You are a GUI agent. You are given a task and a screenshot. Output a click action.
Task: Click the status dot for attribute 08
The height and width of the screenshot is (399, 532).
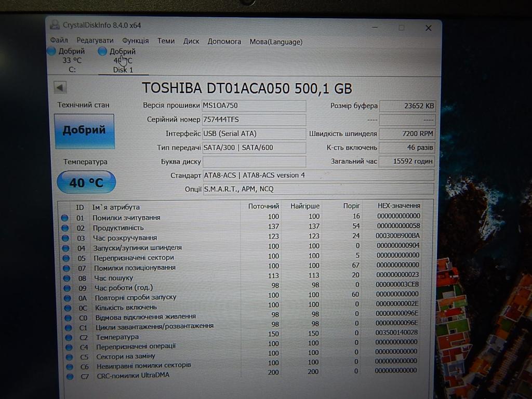tap(66, 278)
